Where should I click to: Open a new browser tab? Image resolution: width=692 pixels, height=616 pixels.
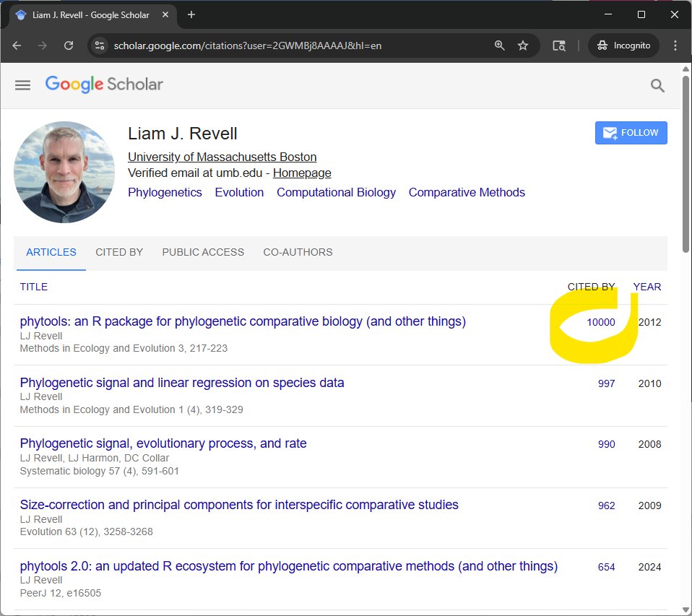click(x=191, y=14)
